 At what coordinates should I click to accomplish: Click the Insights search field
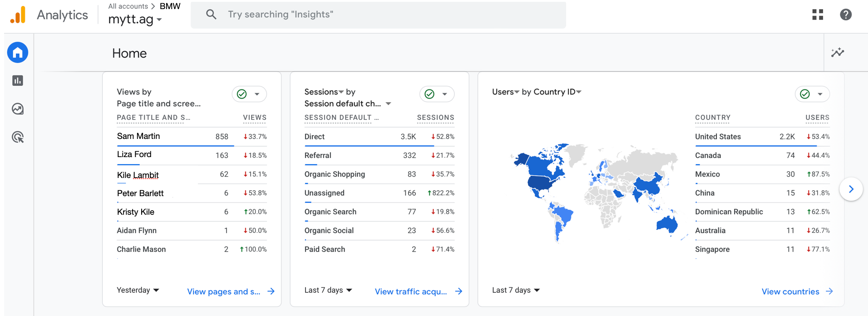pyautogui.click(x=378, y=15)
